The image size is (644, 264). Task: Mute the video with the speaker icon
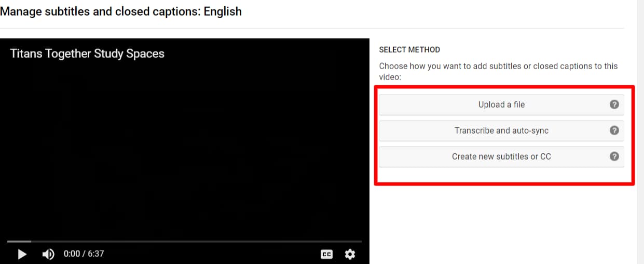coord(48,254)
